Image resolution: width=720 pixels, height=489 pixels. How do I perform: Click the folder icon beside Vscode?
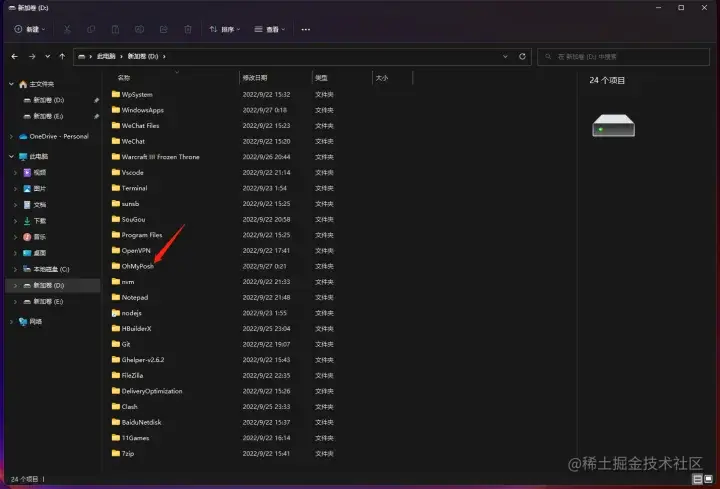[116, 172]
